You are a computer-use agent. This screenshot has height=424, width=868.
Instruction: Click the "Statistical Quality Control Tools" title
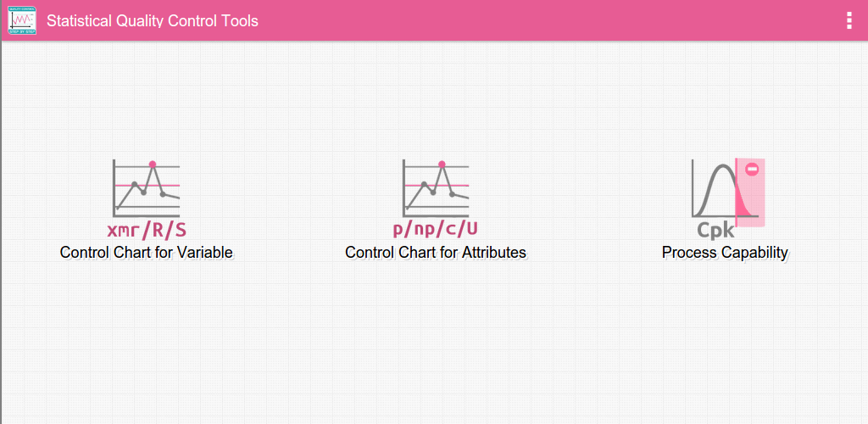coord(153,20)
